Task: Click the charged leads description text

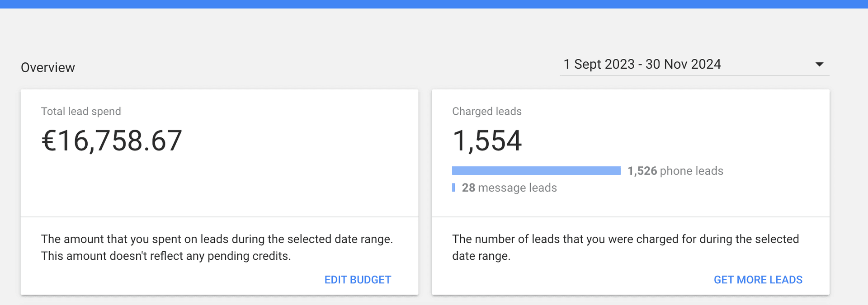Action: click(626, 247)
